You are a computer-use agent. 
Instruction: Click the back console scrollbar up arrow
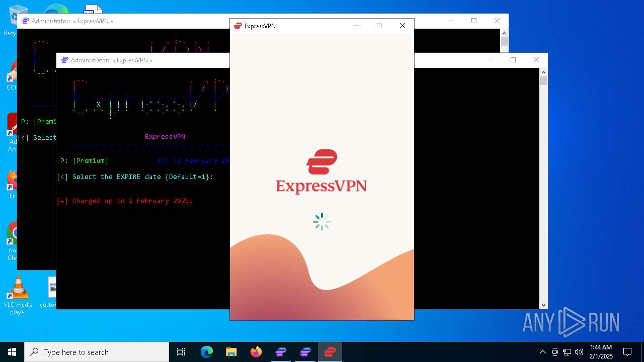504,33
